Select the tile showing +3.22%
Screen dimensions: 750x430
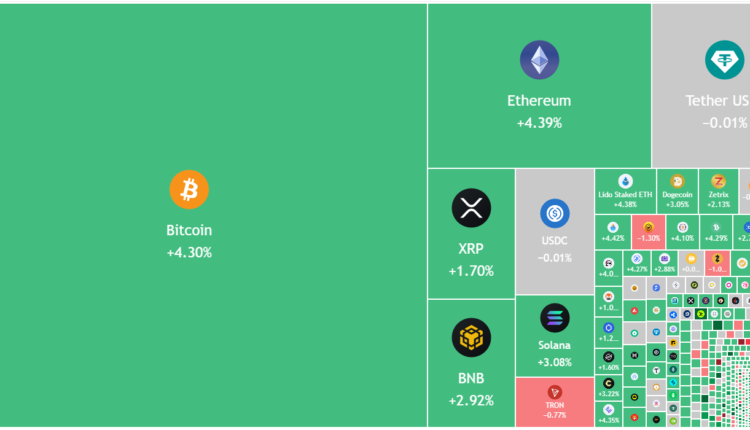[x=609, y=387]
